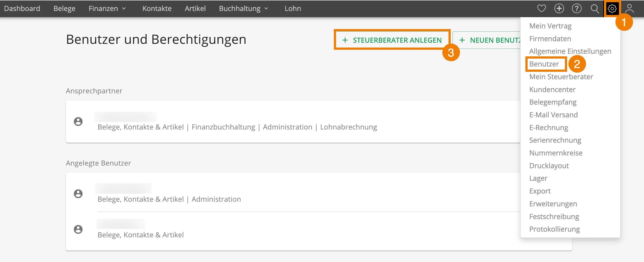Open Firmendaten from the settings menu
644x262 pixels.
tap(550, 38)
